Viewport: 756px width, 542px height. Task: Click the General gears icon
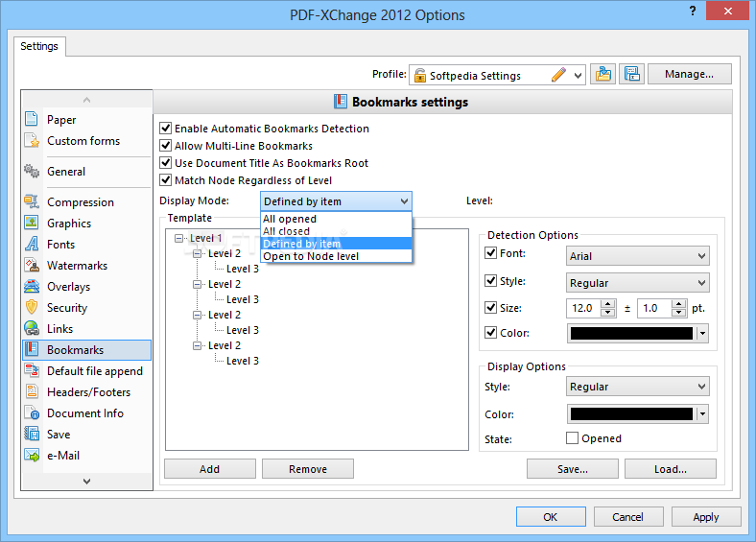click(32, 171)
